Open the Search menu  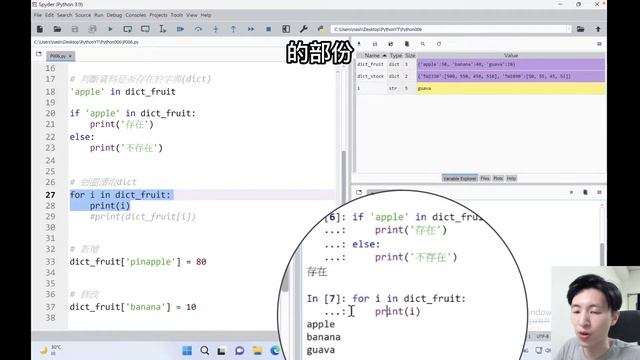pyautogui.click(x=64, y=15)
